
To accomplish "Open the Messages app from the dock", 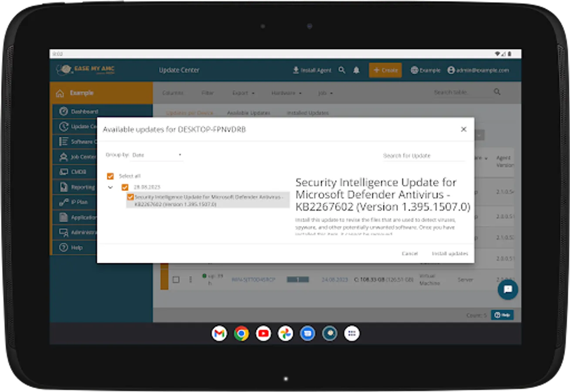I will (307, 334).
